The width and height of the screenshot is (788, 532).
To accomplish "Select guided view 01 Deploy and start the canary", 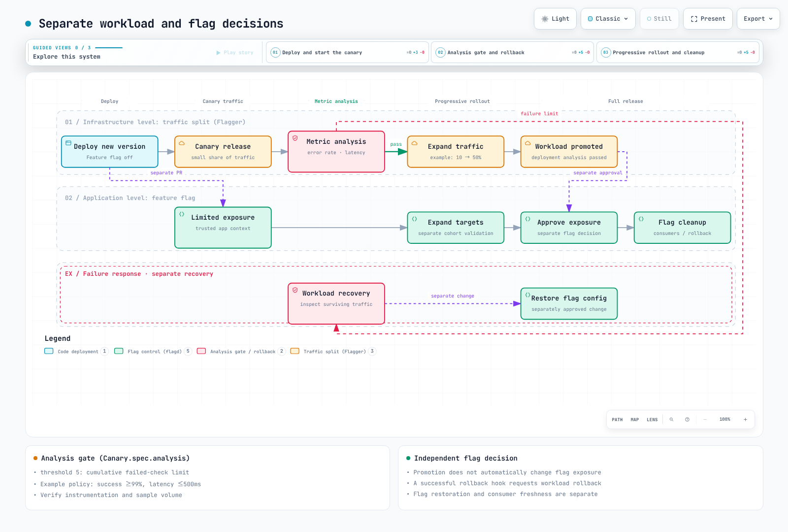I will coord(347,52).
